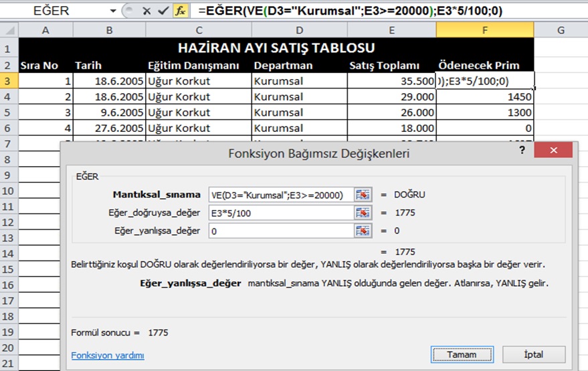Select row 20 header
The height and width of the screenshot is (371, 588).
[x=9, y=348]
